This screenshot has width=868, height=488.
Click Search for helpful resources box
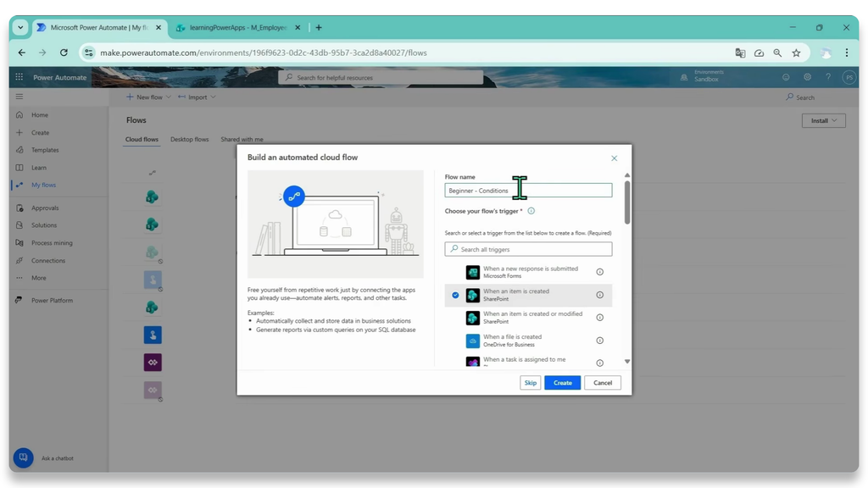pos(381,77)
